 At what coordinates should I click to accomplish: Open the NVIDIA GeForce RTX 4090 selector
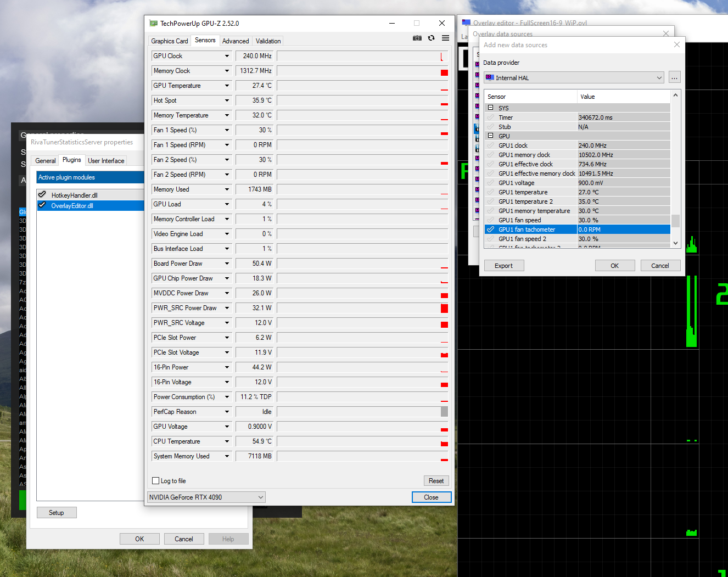click(x=206, y=497)
